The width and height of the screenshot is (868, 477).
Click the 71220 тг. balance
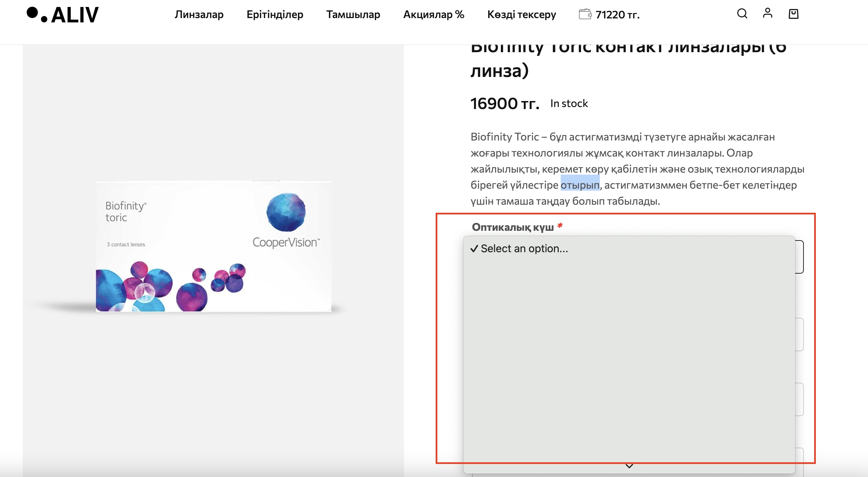point(617,15)
